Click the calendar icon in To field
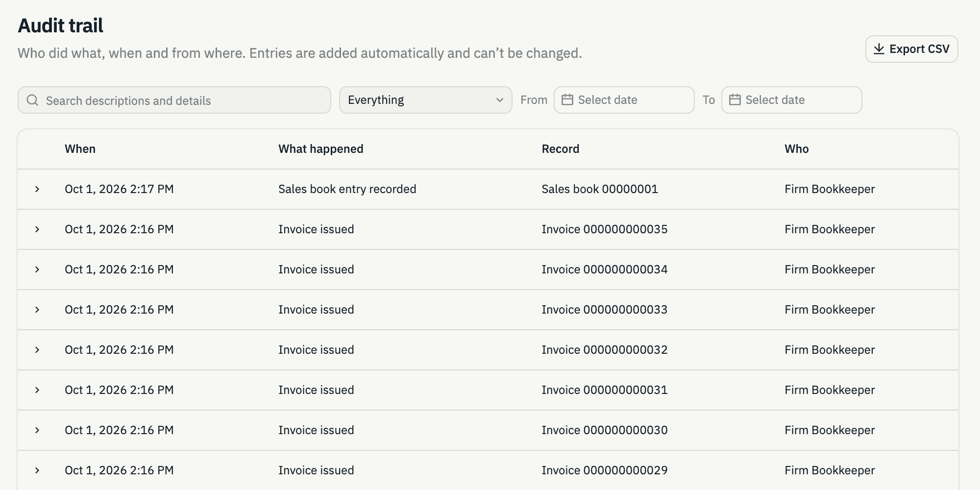Viewport: 980px width, 490px height. [735, 100]
